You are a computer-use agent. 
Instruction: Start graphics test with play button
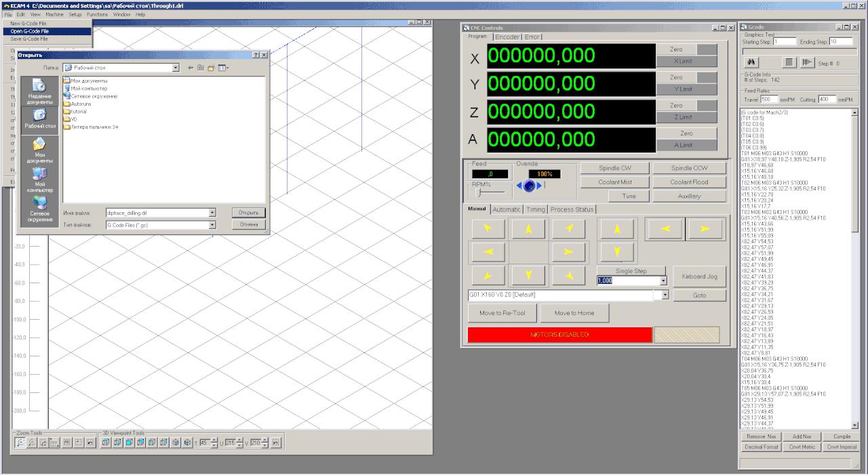coord(806,62)
